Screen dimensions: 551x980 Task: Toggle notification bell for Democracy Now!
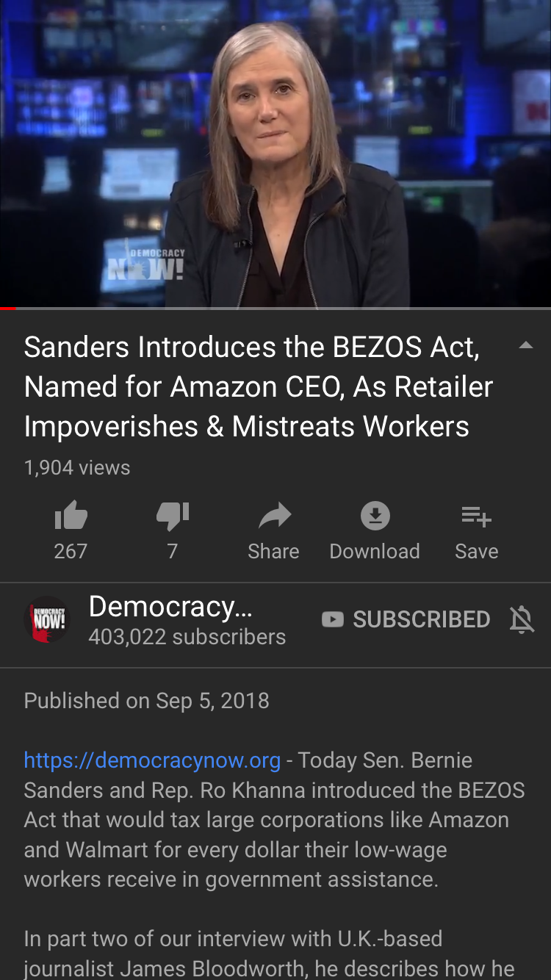click(522, 621)
